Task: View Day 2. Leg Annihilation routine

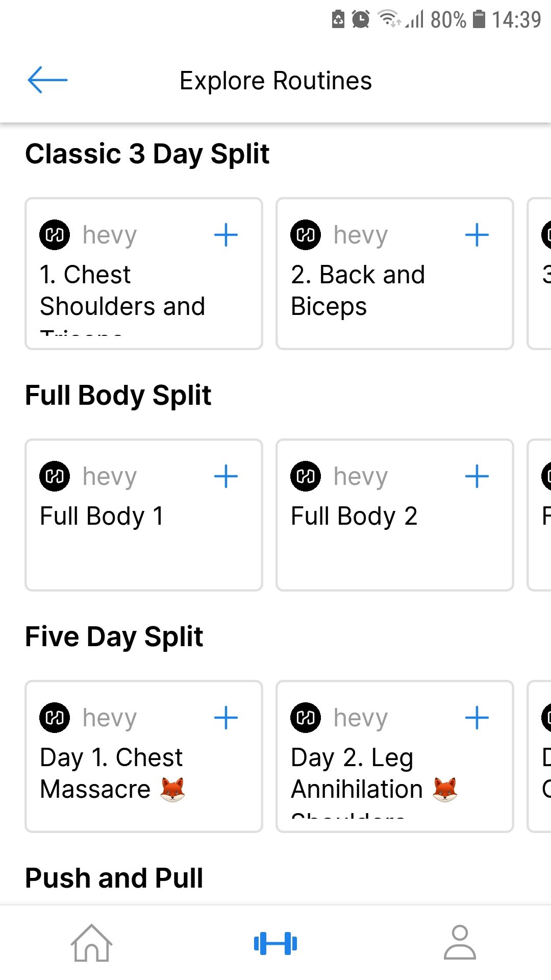Action: pos(357,773)
